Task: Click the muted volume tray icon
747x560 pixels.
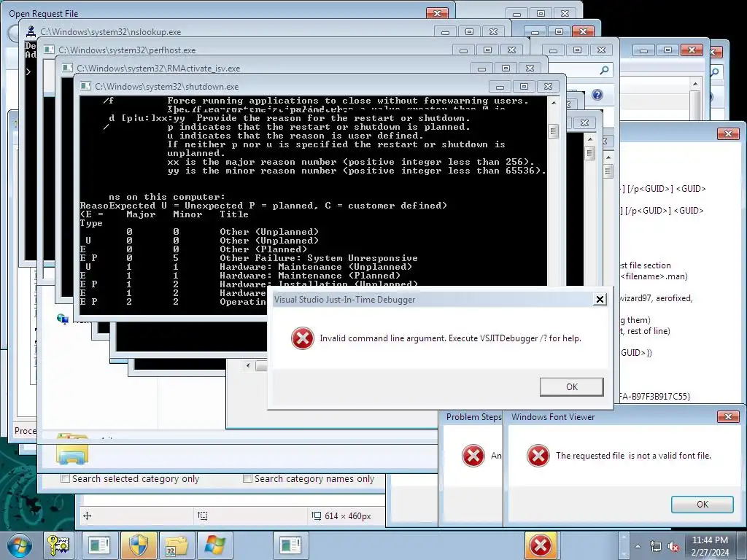Action: 673,547
